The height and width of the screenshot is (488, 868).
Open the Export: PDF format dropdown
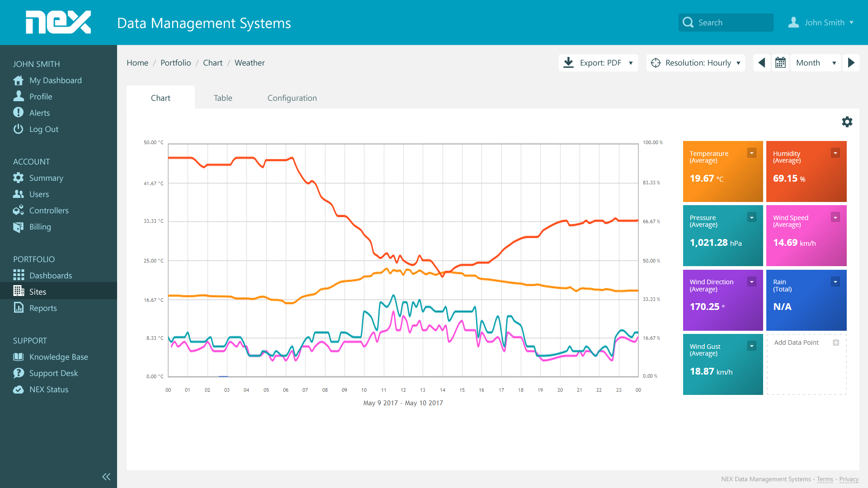click(631, 63)
